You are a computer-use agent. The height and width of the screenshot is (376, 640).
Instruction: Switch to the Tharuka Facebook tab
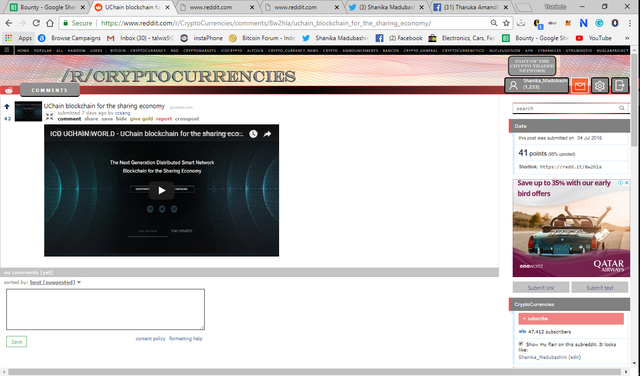pos(471,7)
